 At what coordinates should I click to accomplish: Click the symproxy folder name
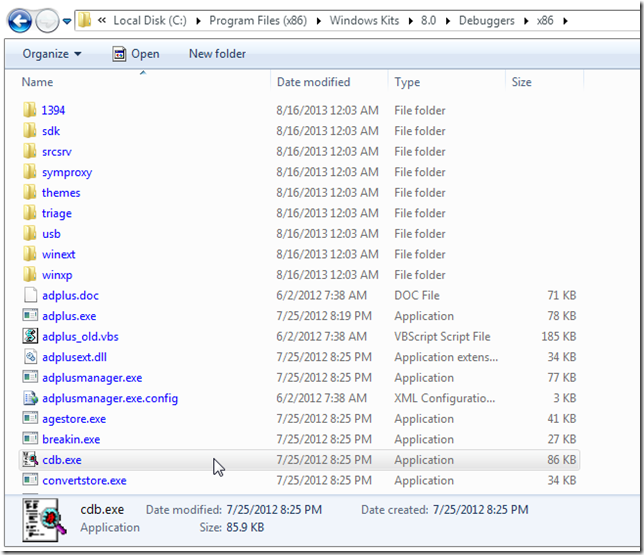point(67,173)
